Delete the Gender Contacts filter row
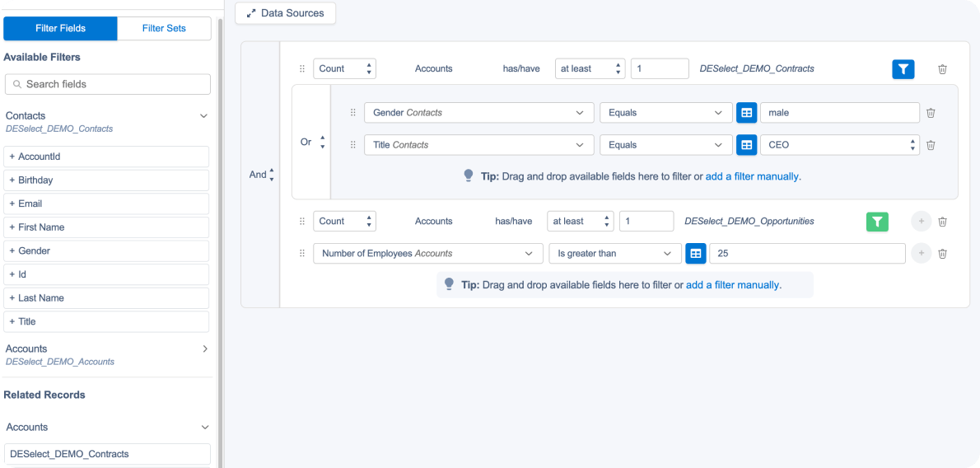The image size is (980, 468). [x=931, y=113]
